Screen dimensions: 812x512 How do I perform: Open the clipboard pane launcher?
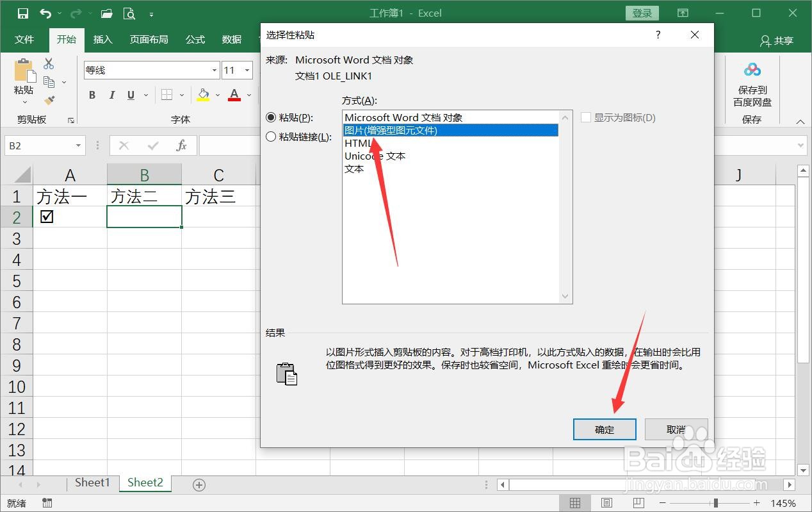click(x=71, y=120)
